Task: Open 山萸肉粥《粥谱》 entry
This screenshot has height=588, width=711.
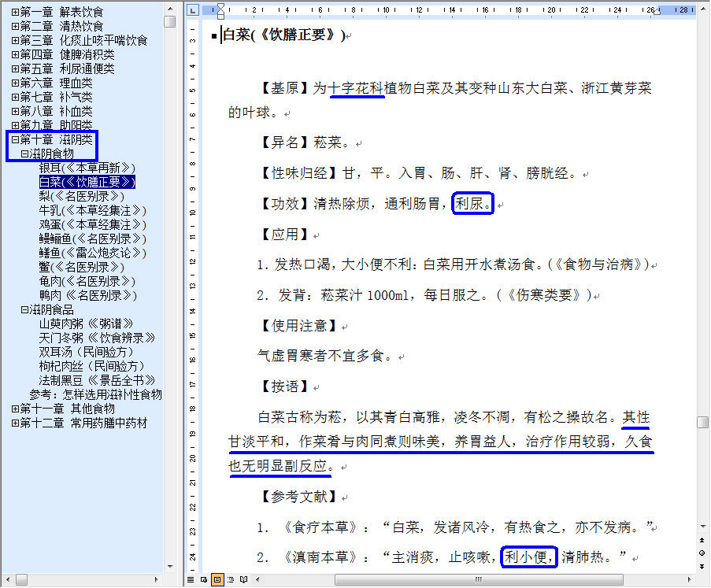Action: pyautogui.click(x=86, y=324)
